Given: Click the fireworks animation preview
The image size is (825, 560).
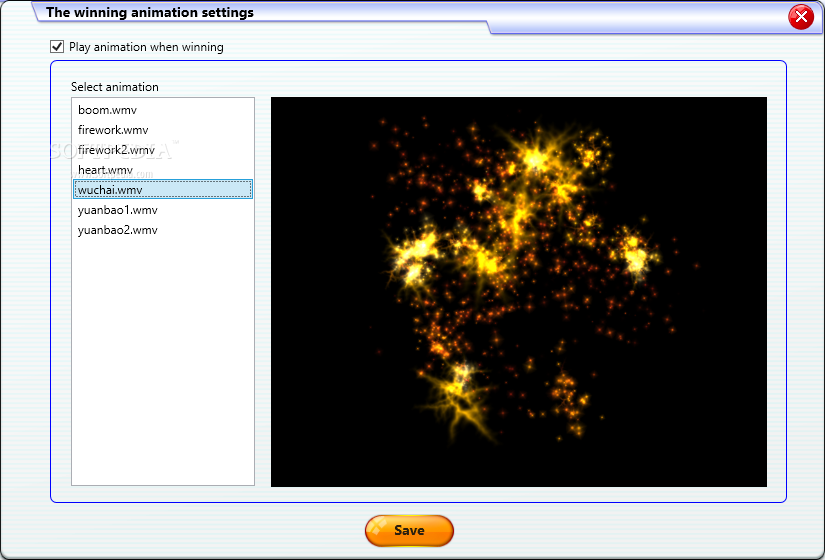Looking at the screenshot, I should (519, 292).
